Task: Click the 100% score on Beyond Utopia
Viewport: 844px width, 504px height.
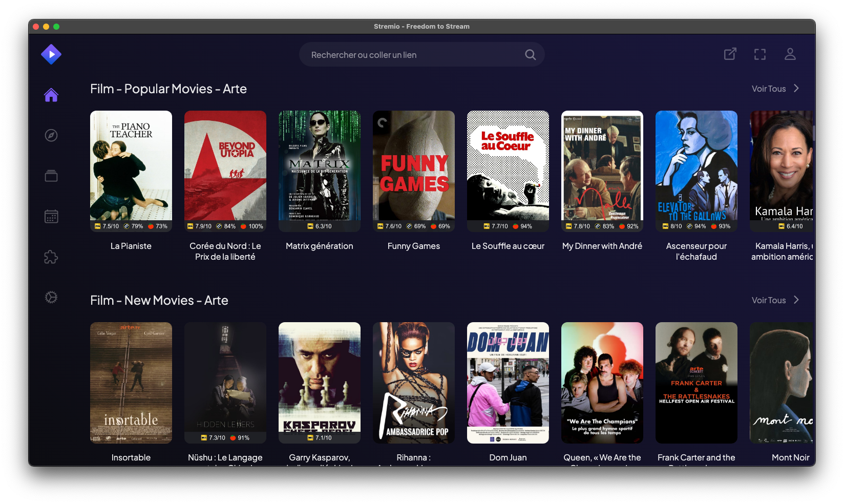Action: tap(256, 226)
